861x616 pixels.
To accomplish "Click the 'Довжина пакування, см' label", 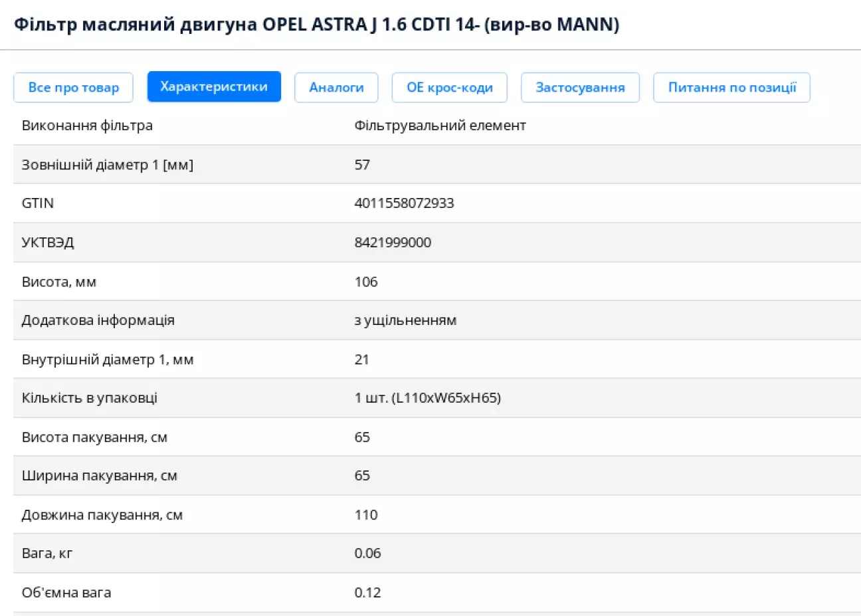I will [102, 515].
